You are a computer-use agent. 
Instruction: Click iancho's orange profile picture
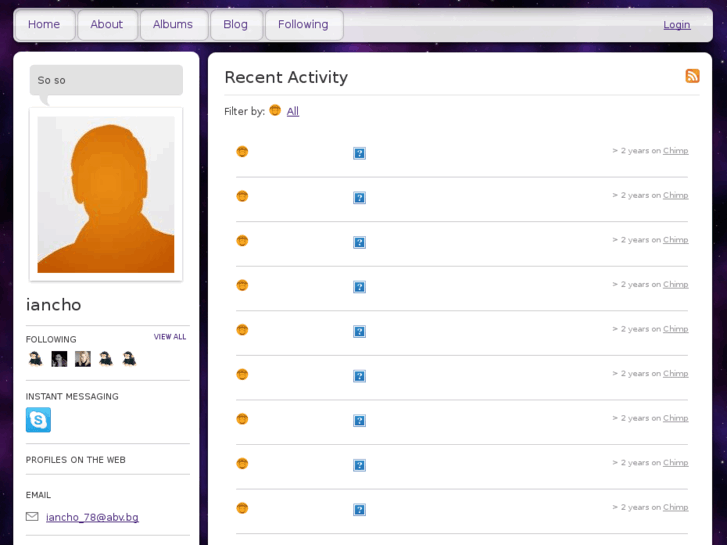pyautogui.click(x=106, y=194)
